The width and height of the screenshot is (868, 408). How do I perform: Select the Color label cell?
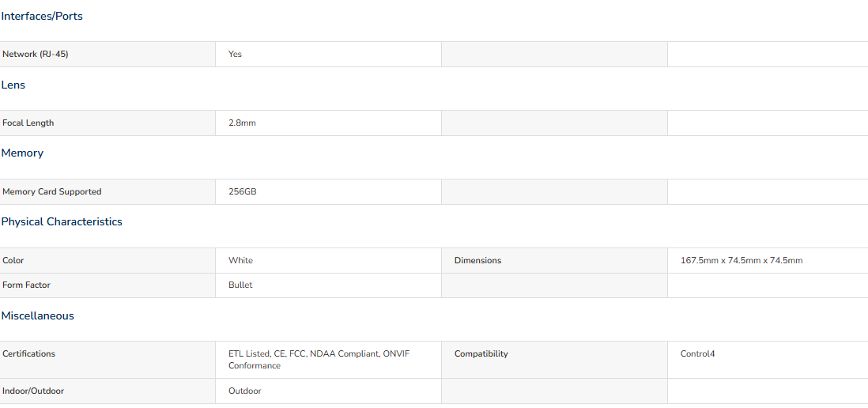pos(108,260)
